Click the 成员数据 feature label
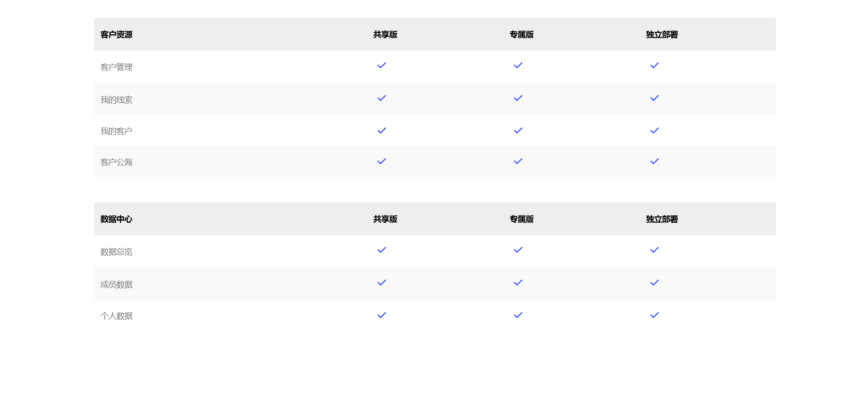 click(116, 285)
